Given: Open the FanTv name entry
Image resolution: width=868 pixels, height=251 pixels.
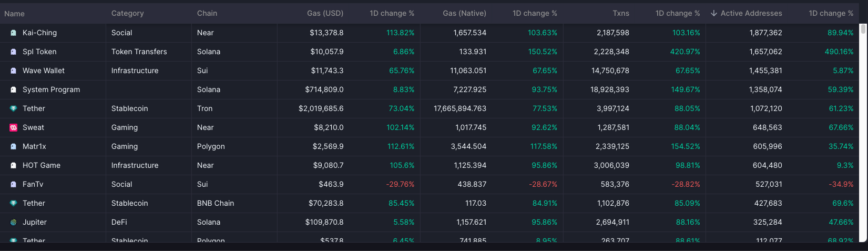Looking at the screenshot, I should 33,184.
